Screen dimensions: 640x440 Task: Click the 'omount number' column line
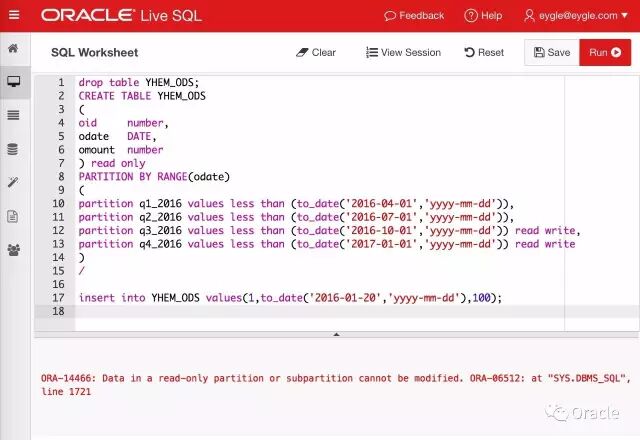point(121,149)
